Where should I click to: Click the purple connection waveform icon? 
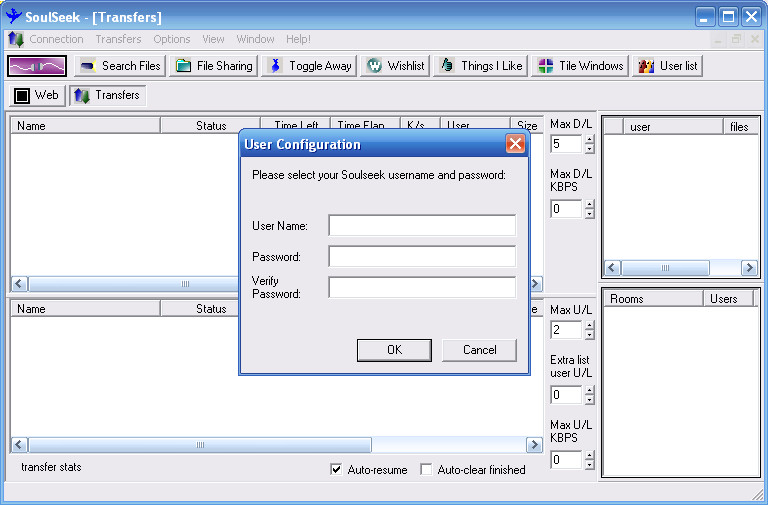pyautogui.click(x=37, y=66)
